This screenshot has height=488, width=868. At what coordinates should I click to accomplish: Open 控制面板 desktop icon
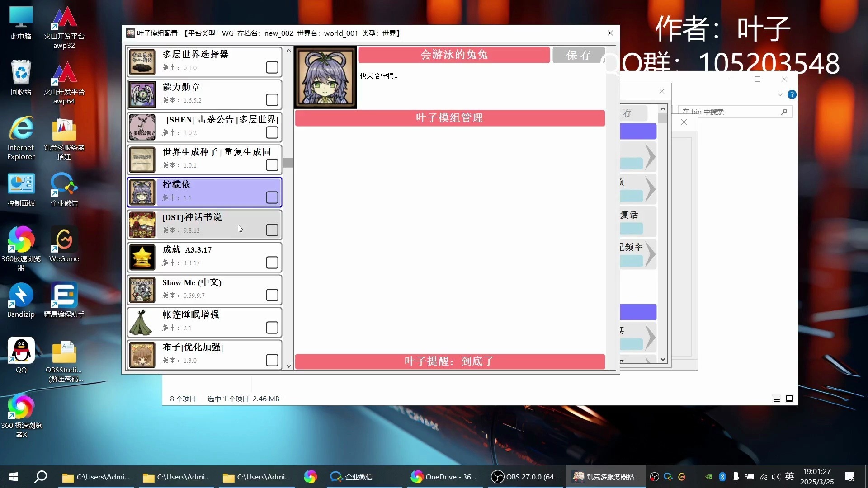(21, 190)
